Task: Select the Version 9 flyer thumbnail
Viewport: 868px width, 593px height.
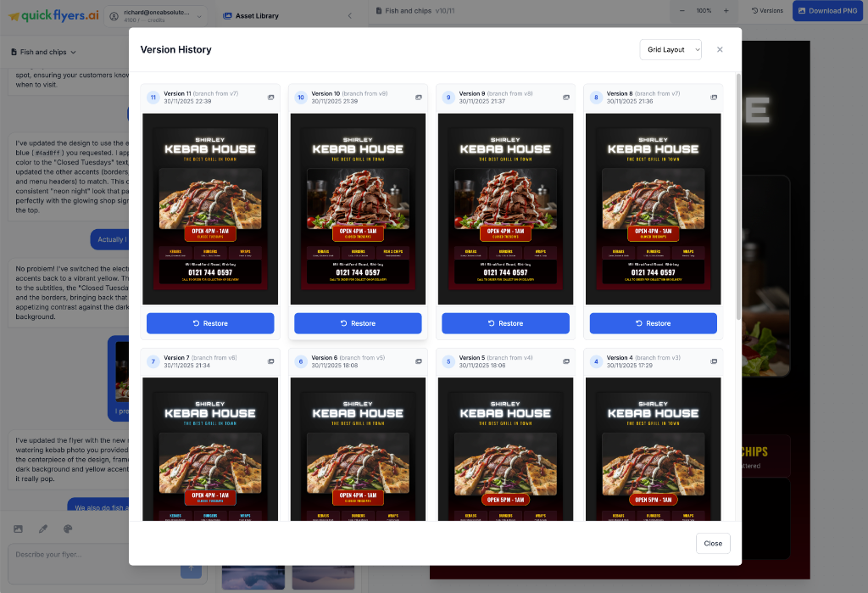Action: pos(505,209)
